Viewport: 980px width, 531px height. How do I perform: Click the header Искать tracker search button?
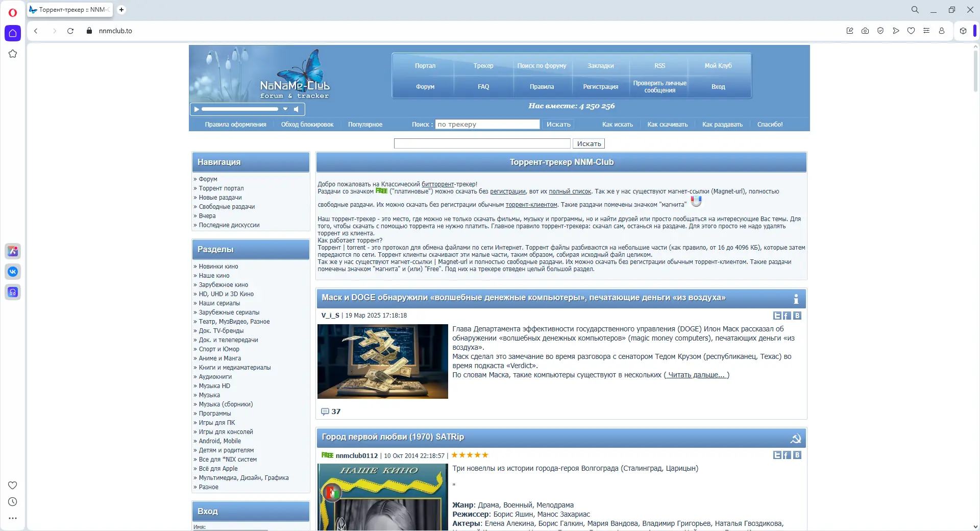click(x=558, y=124)
